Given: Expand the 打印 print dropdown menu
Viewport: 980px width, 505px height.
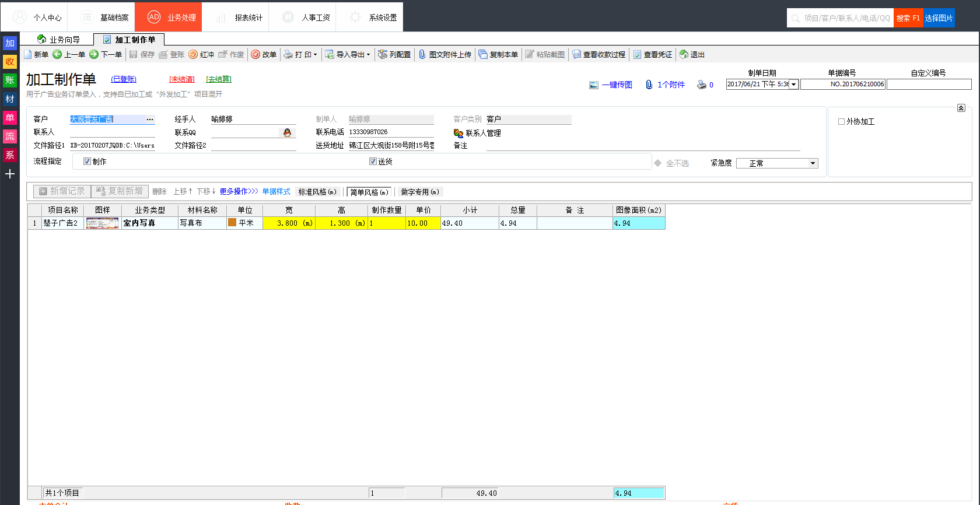Looking at the screenshot, I should [x=315, y=55].
